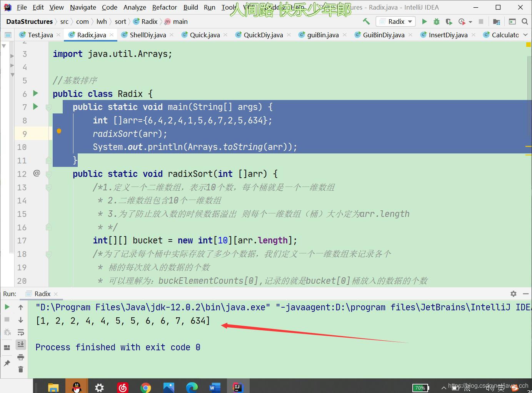
Task: Click the down arrow in Run panel
Action: pos(21,320)
